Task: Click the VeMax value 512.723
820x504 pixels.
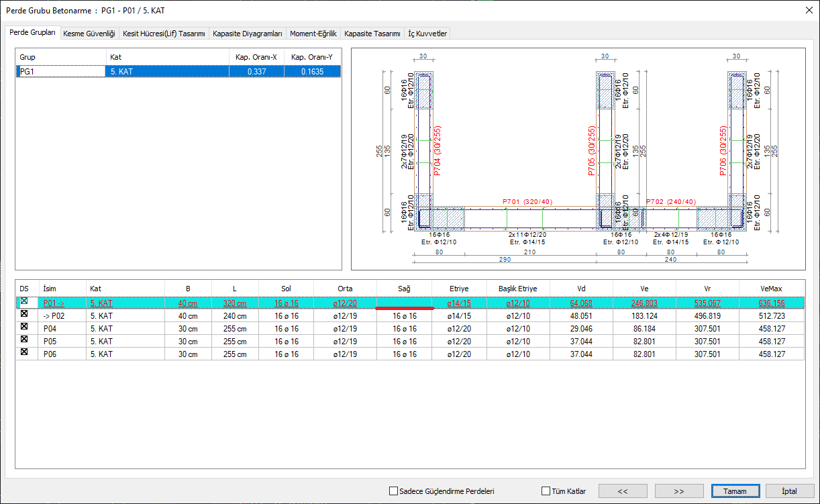Action: (x=772, y=316)
